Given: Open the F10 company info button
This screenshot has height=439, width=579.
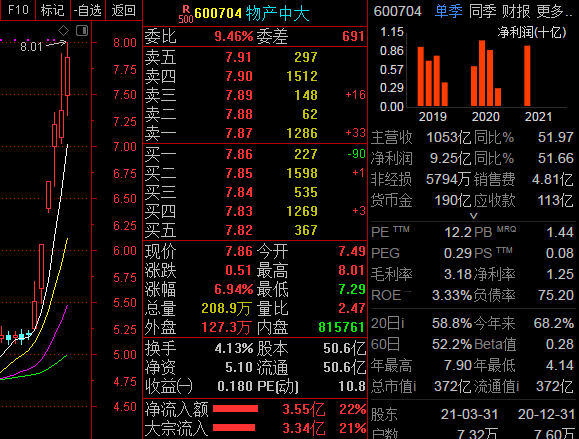Looking at the screenshot, I should coord(18,10).
